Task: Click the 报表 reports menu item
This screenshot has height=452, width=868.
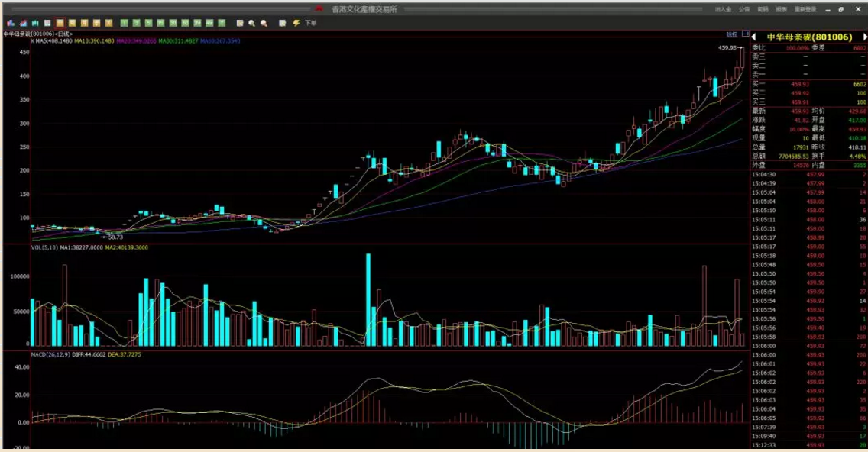Action: click(781, 9)
